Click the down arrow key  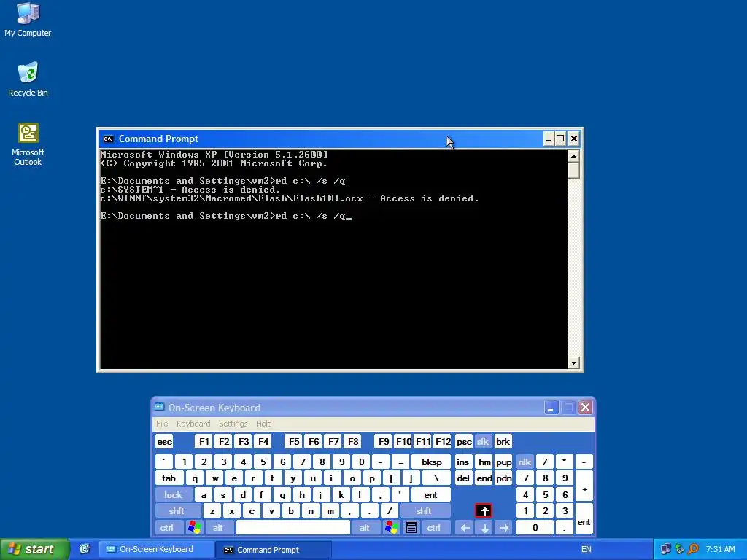(484, 528)
